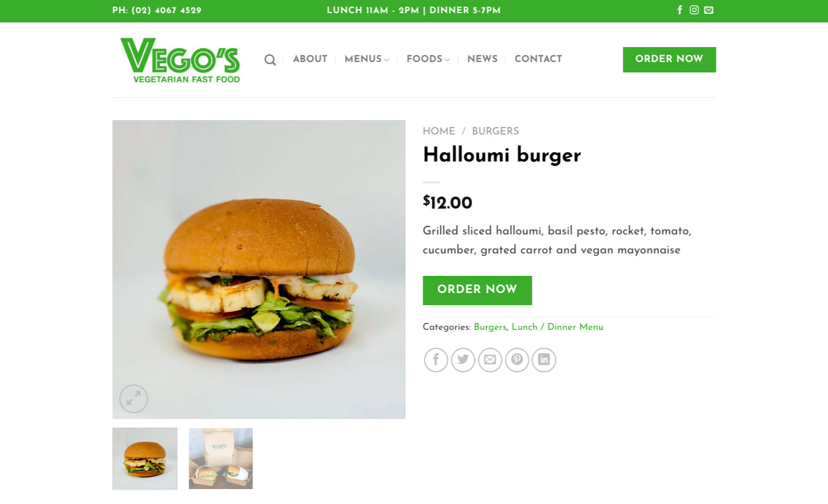Open the News menu item
Image resolution: width=828 pixels, height=504 pixels.
[x=482, y=59]
